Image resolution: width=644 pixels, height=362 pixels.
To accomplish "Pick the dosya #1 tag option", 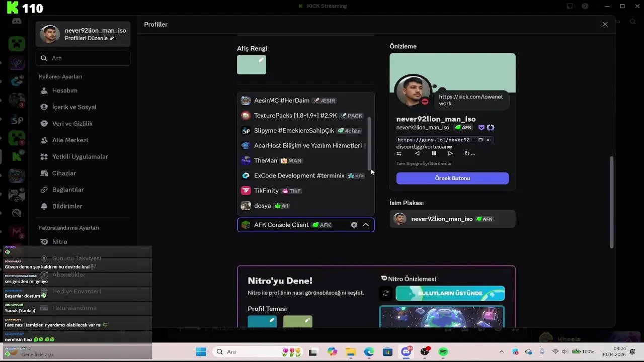I will (x=306, y=206).
